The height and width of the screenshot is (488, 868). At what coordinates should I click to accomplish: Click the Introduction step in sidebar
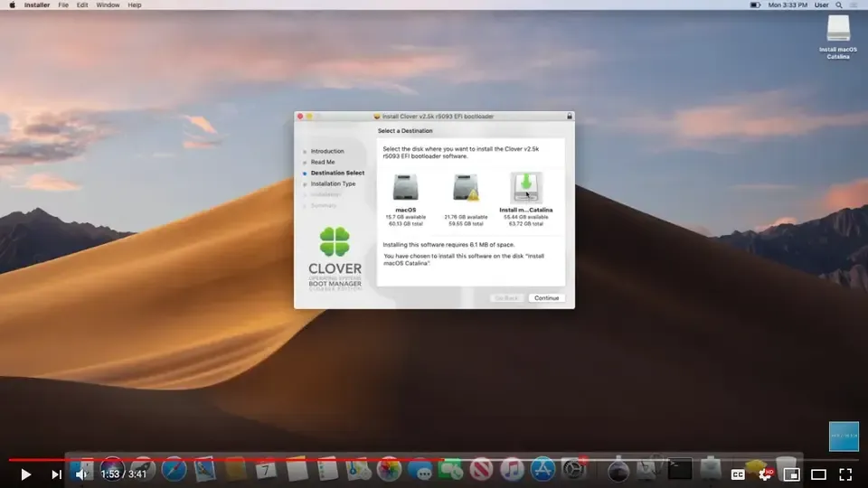coord(327,151)
